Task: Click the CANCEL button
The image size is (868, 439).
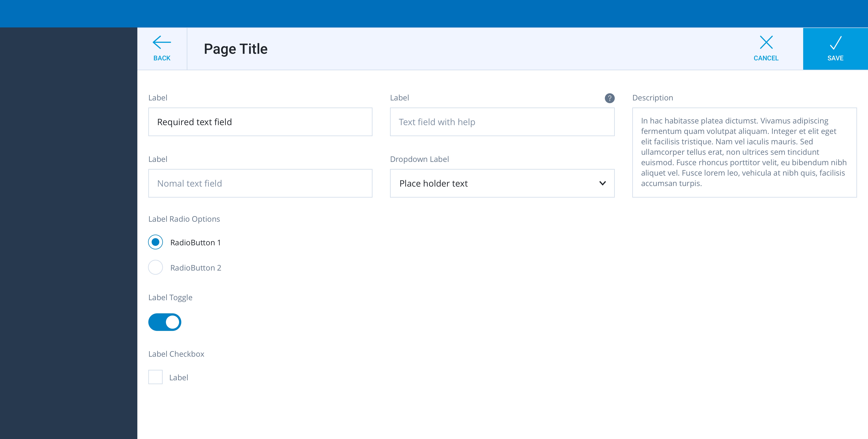Action: (766, 49)
